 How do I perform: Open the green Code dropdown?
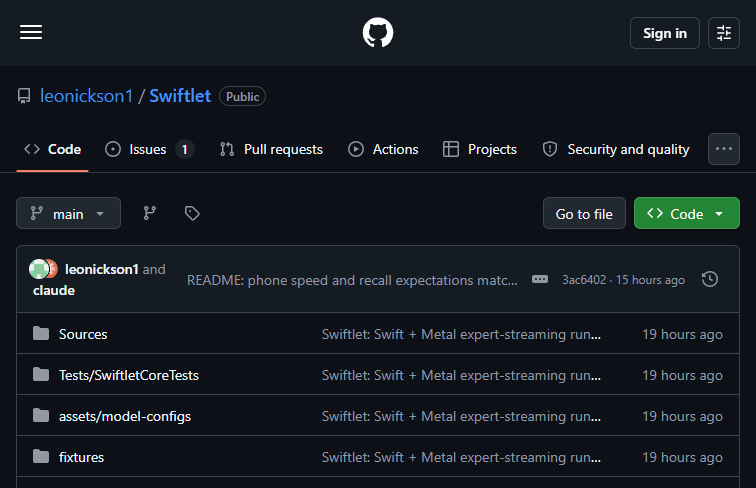tap(687, 213)
